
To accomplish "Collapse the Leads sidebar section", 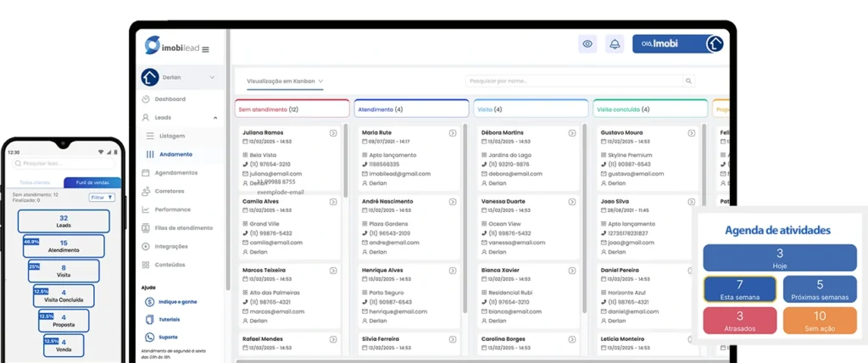I will point(214,118).
